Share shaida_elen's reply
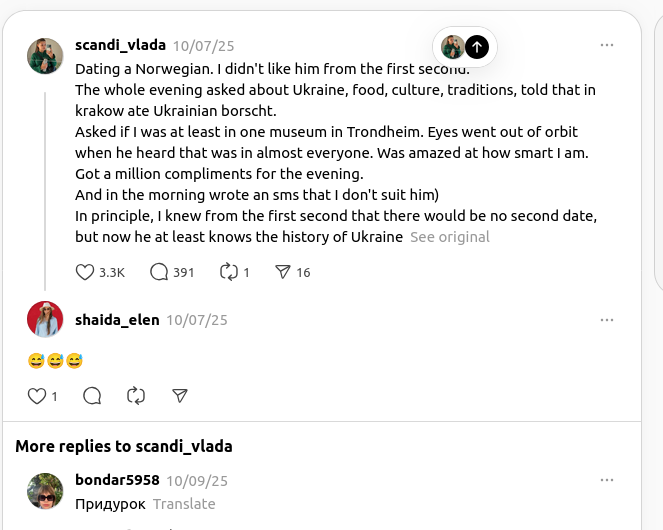Viewport: 663px width, 530px height. tap(180, 396)
